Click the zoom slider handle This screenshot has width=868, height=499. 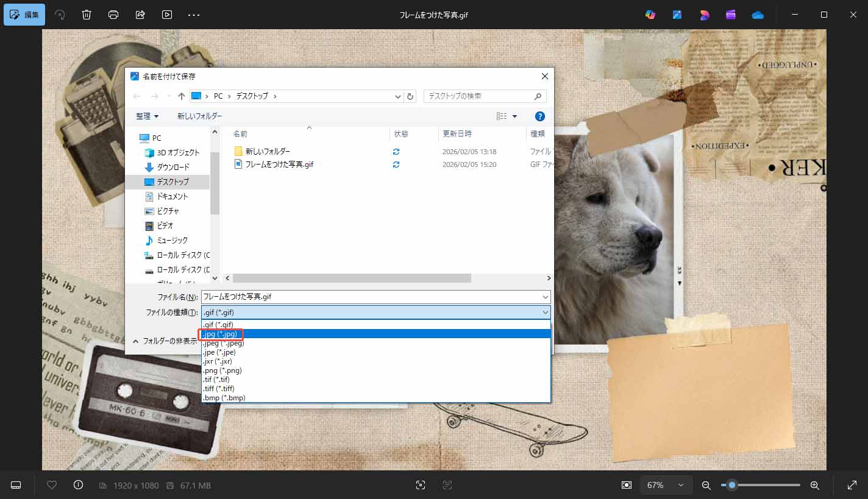(732, 485)
